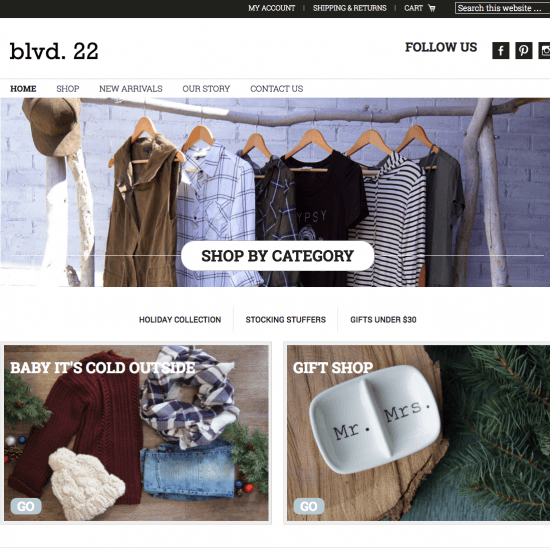The width and height of the screenshot is (550, 550).
Task: Open the My Account link
Action: pos(271,8)
